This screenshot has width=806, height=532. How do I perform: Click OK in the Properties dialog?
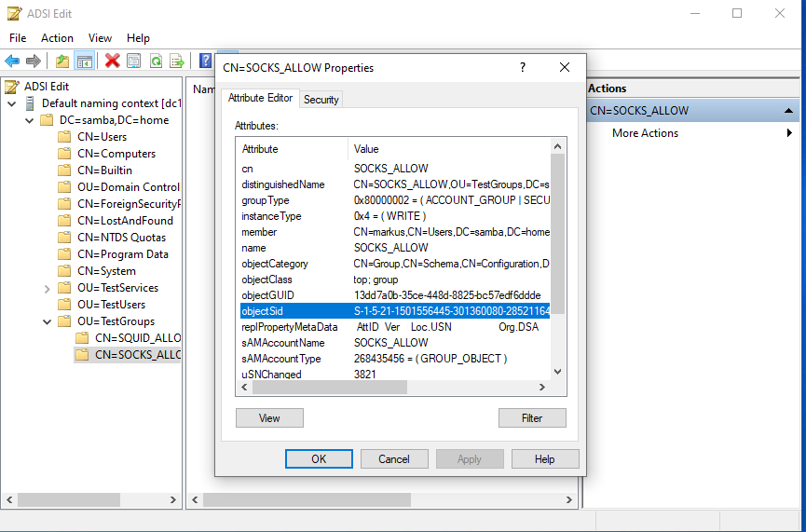319,459
